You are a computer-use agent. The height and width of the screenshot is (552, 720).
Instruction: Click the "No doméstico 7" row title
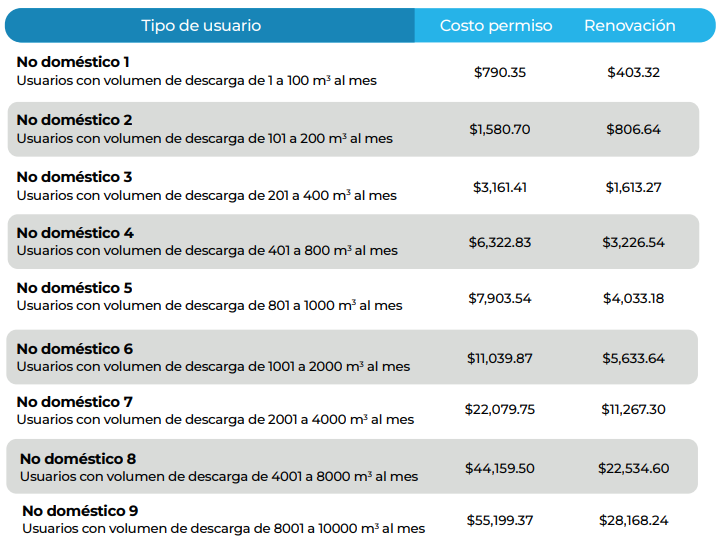(75, 402)
